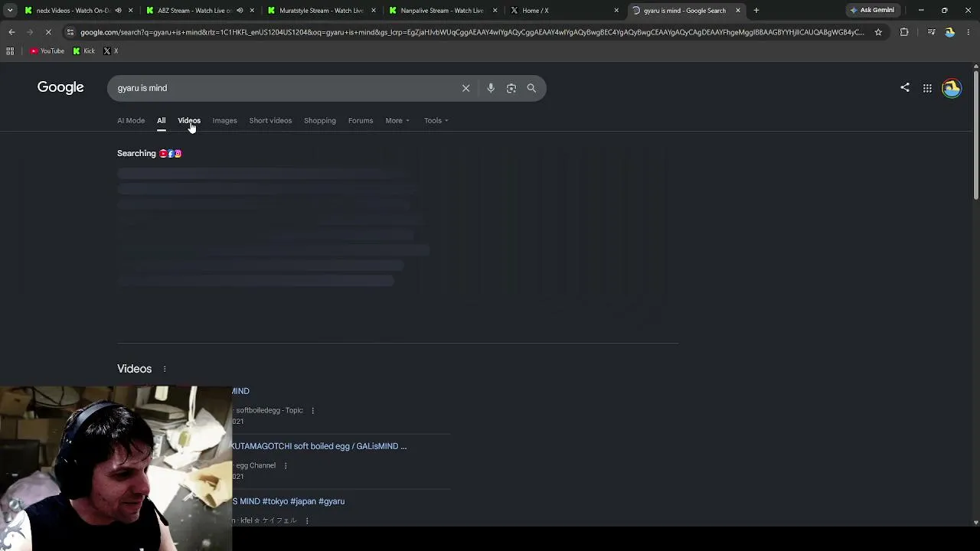Image resolution: width=980 pixels, height=551 pixels.
Task: Open Google Lens image search
Action: 511,88
